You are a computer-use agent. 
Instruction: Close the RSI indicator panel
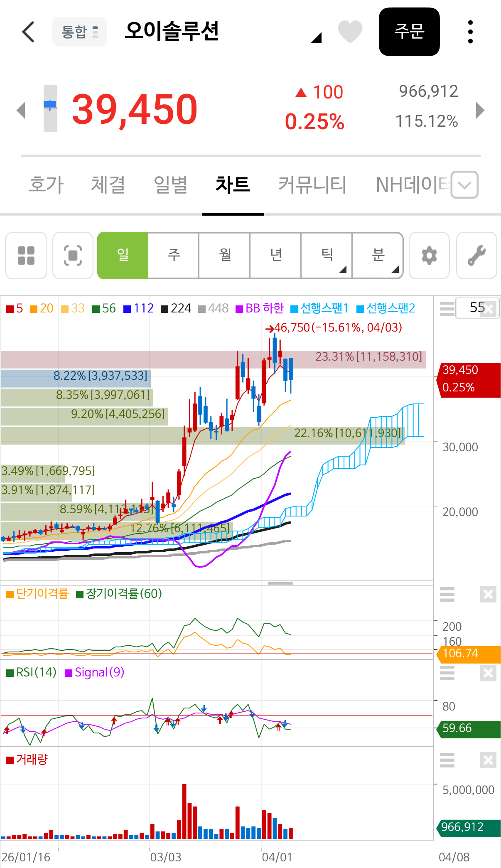point(488,673)
